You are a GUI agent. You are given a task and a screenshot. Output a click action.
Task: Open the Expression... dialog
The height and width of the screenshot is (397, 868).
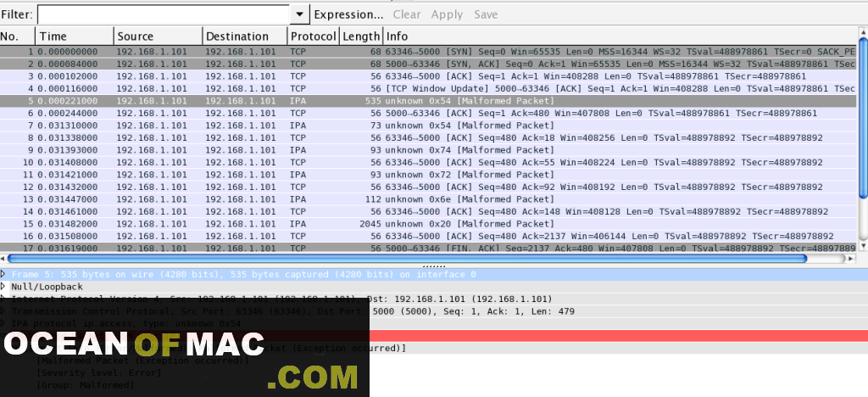click(348, 14)
